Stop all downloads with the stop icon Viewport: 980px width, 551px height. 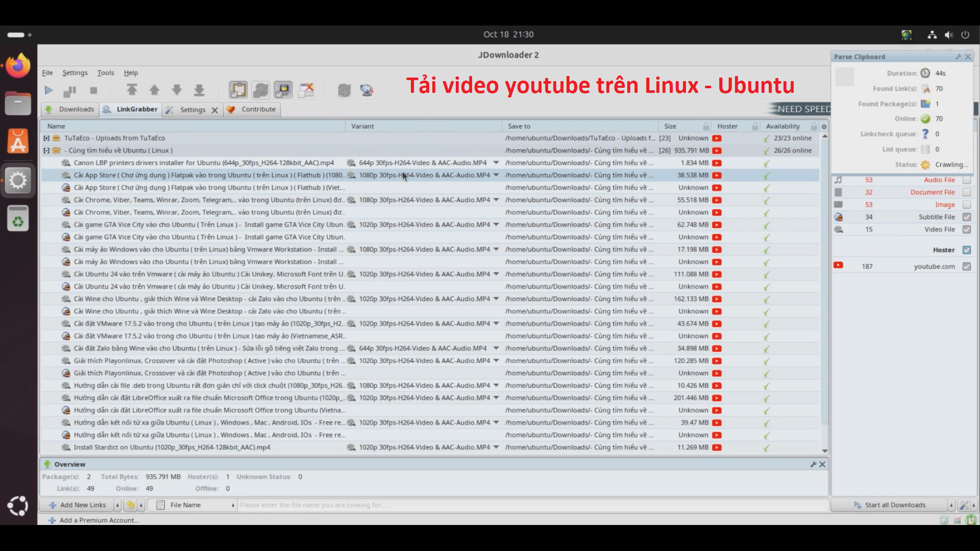pos(93,90)
